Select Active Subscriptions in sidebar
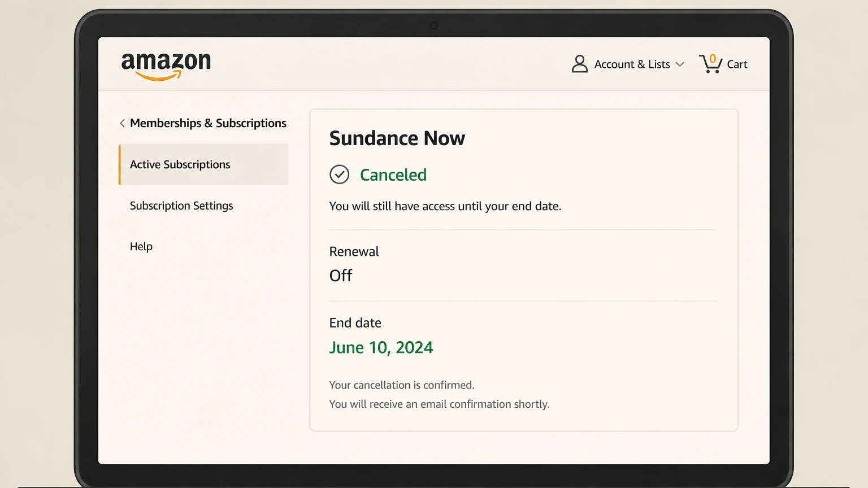This screenshot has width=868, height=488. [203, 164]
